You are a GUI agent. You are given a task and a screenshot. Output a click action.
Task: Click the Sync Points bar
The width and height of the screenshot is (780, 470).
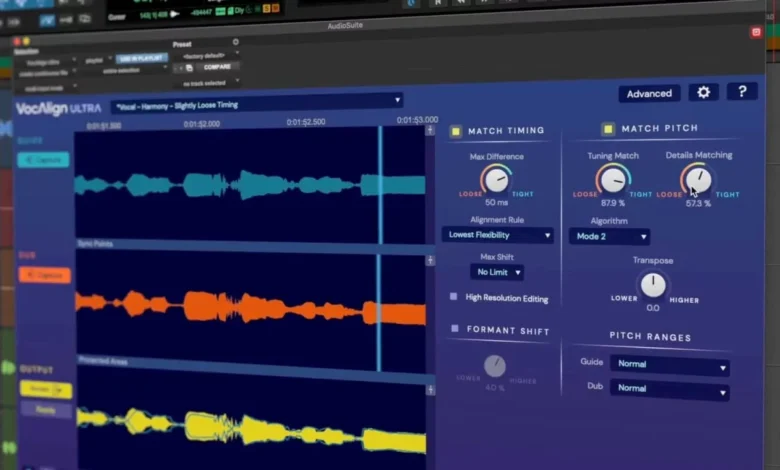pos(256,246)
